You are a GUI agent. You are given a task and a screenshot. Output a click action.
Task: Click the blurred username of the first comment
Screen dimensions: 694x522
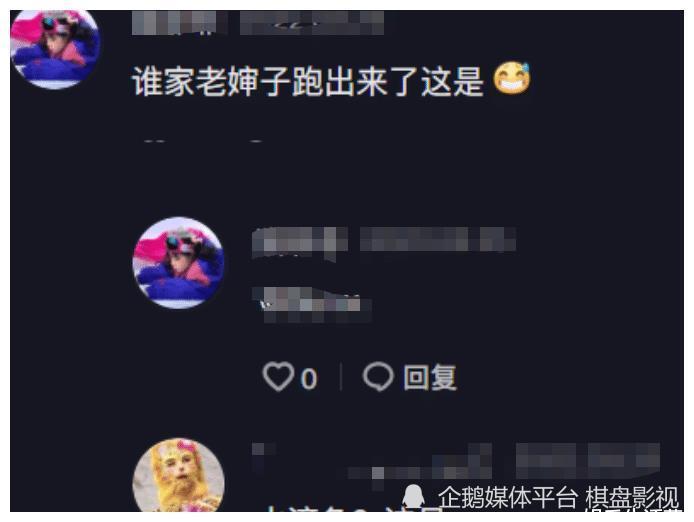tap(180, 23)
